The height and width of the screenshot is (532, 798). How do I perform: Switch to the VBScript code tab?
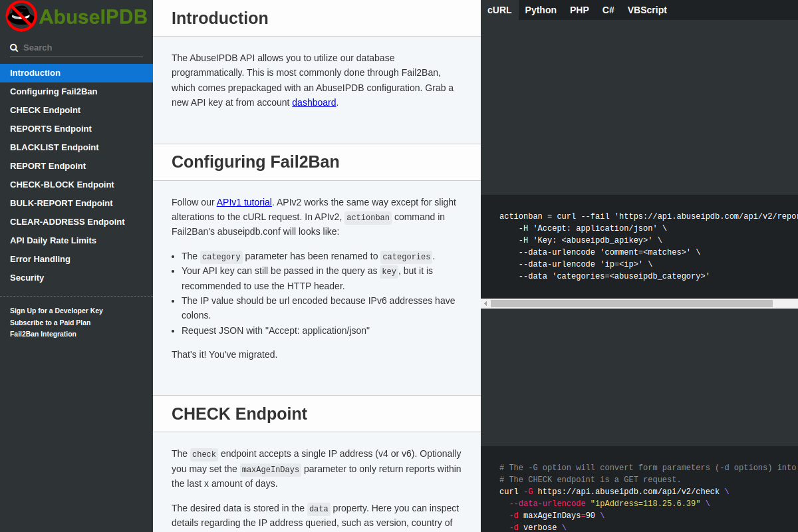point(647,10)
